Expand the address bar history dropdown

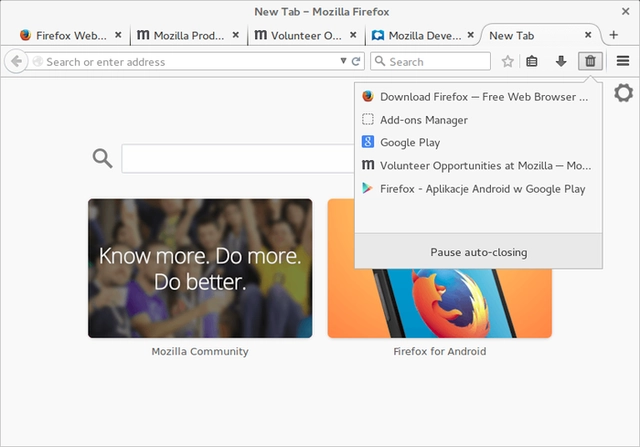tap(343, 61)
